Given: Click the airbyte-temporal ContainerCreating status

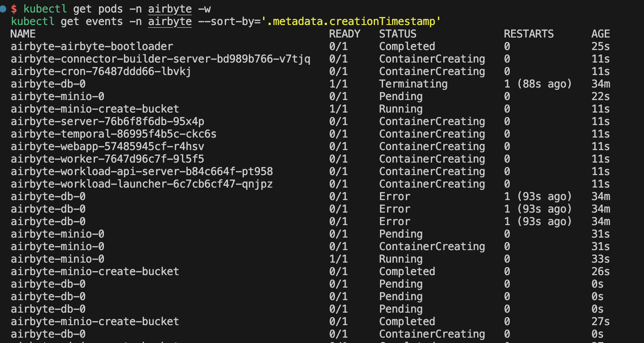Looking at the screenshot, I should 432,134.
